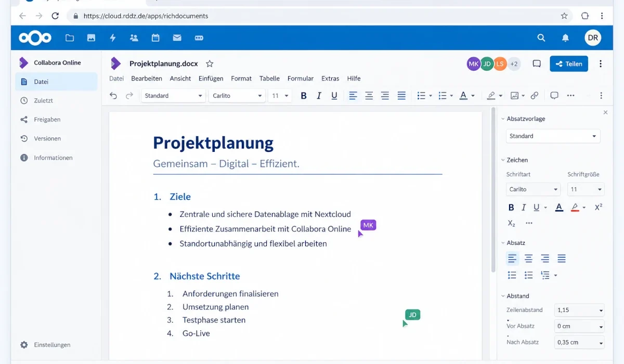This screenshot has height=364, width=624.
Task: Insert an image using the toolbar picture icon
Action: [x=514, y=96]
